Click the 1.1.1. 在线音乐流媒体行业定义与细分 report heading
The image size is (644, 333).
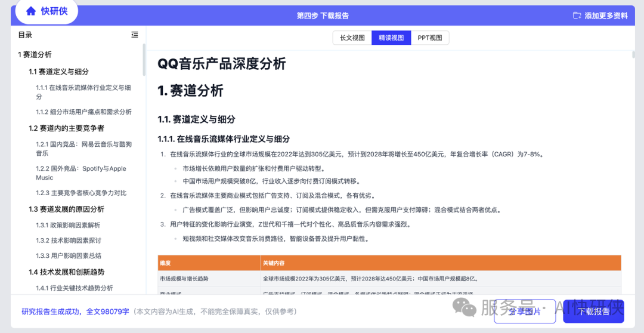click(x=224, y=139)
